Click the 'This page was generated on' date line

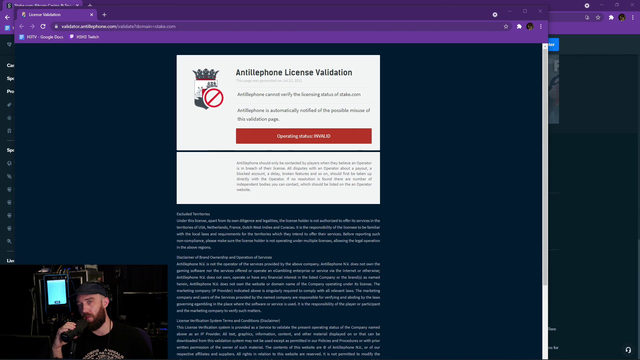tap(269, 81)
